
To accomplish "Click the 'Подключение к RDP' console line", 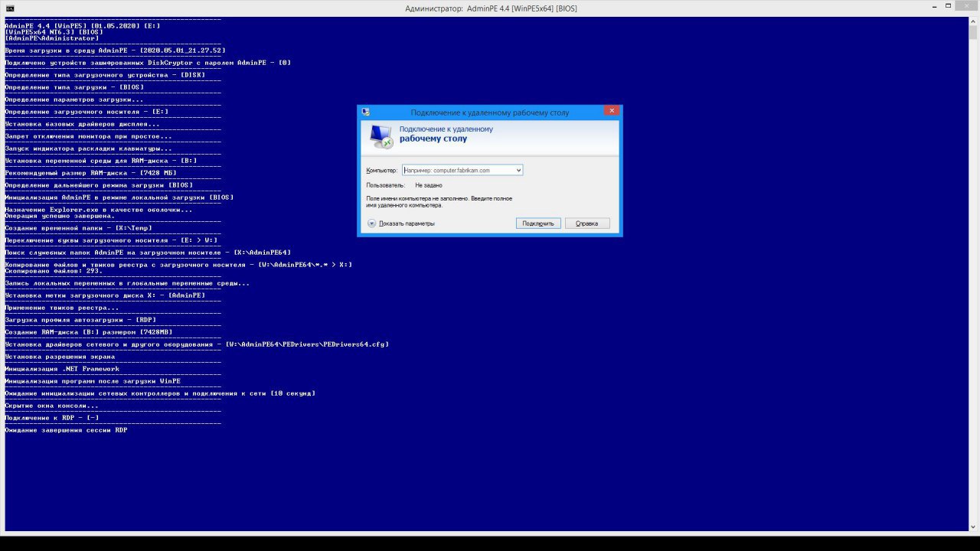I will [x=52, y=418].
